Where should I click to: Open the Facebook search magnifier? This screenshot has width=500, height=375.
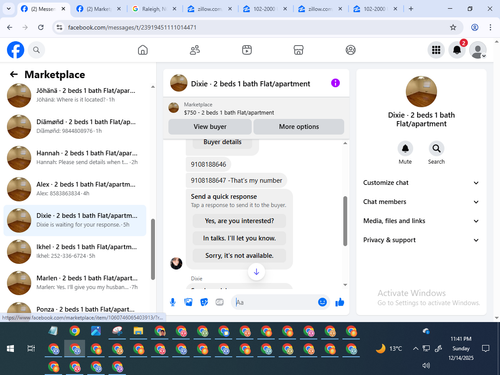click(x=36, y=50)
